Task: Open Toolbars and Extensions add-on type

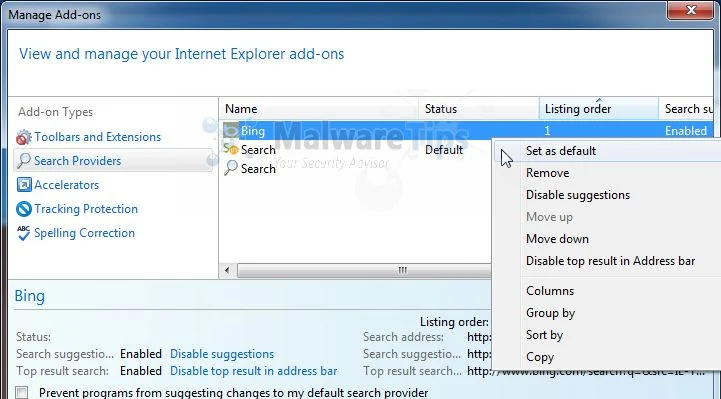Action: (97, 137)
